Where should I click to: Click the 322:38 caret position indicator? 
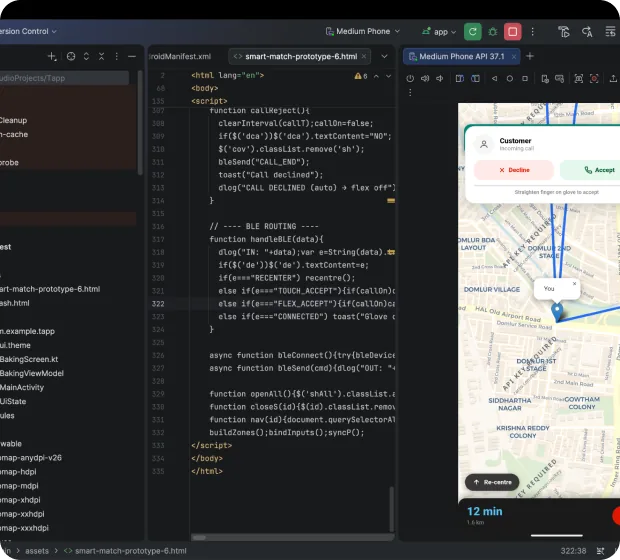573,551
